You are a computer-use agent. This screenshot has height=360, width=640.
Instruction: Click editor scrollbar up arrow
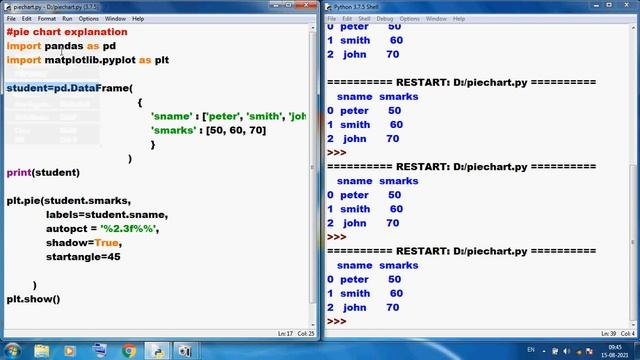[313, 28]
